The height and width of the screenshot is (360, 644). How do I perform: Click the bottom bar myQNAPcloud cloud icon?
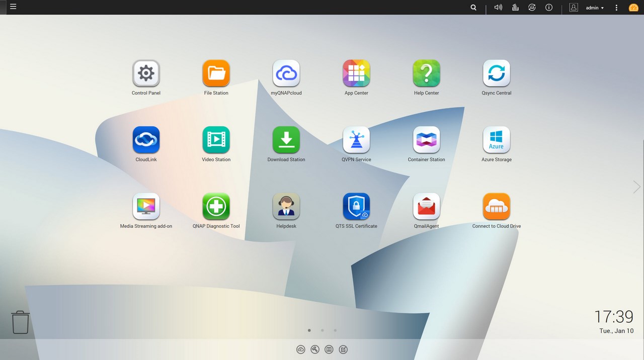[301, 349]
